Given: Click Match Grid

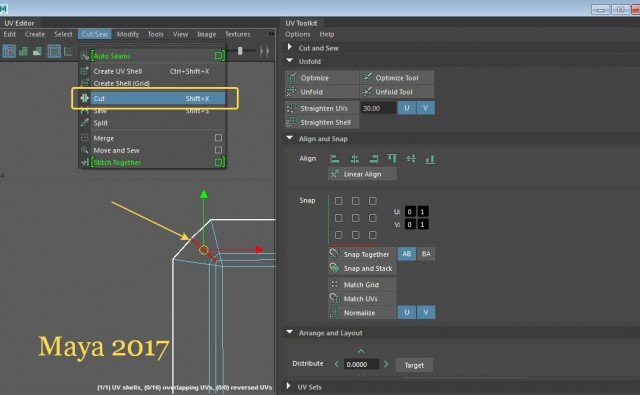Looking at the screenshot, I should tap(362, 284).
